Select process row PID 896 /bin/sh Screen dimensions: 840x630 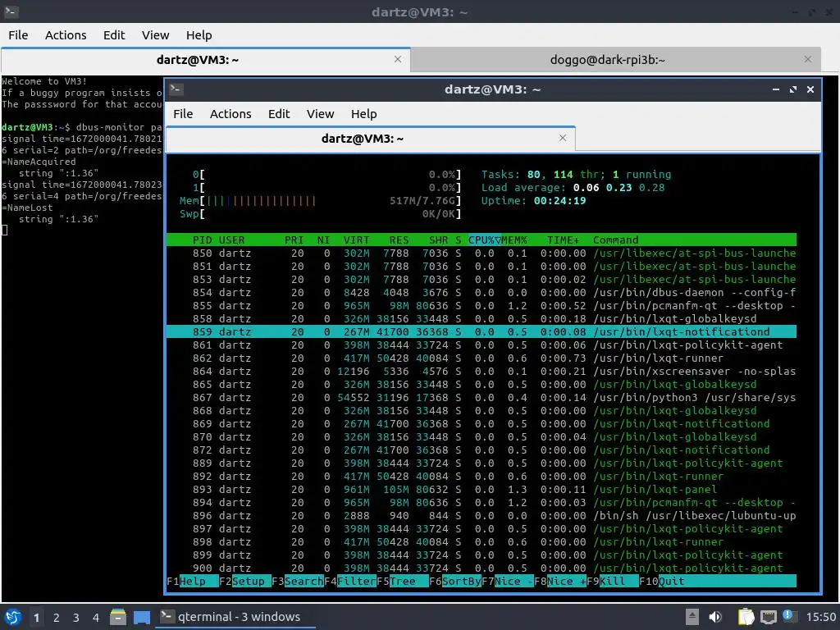(481, 515)
